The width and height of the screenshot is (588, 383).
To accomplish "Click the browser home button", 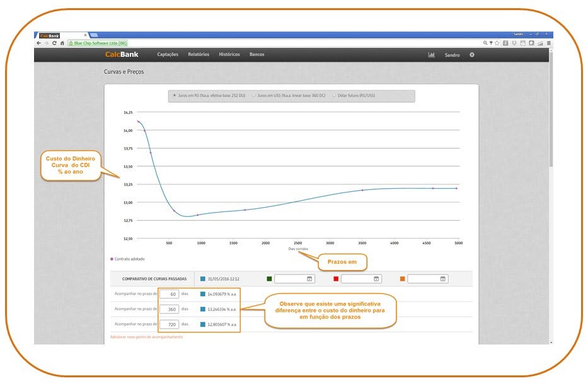I will point(62,43).
